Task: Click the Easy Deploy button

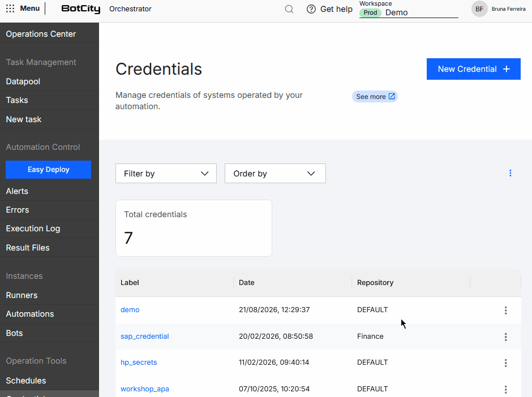Action: (49, 170)
